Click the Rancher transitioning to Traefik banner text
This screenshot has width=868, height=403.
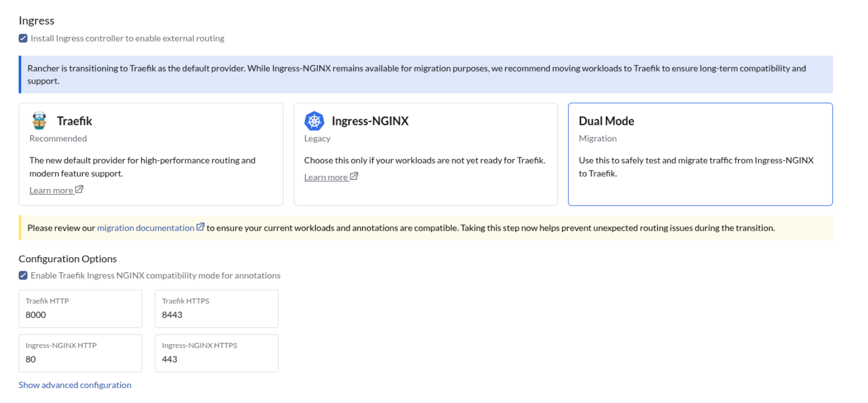[x=417, y=74]
